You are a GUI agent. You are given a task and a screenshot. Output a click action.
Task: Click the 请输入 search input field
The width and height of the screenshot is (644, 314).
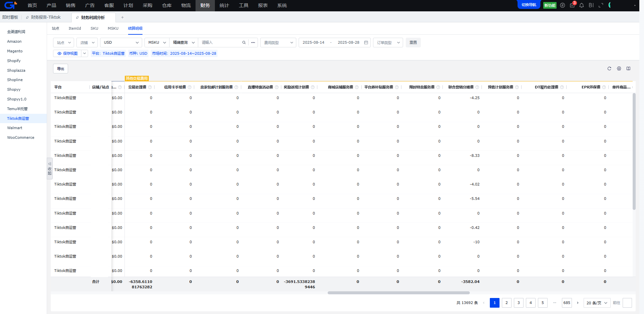(x=220, y=42)
